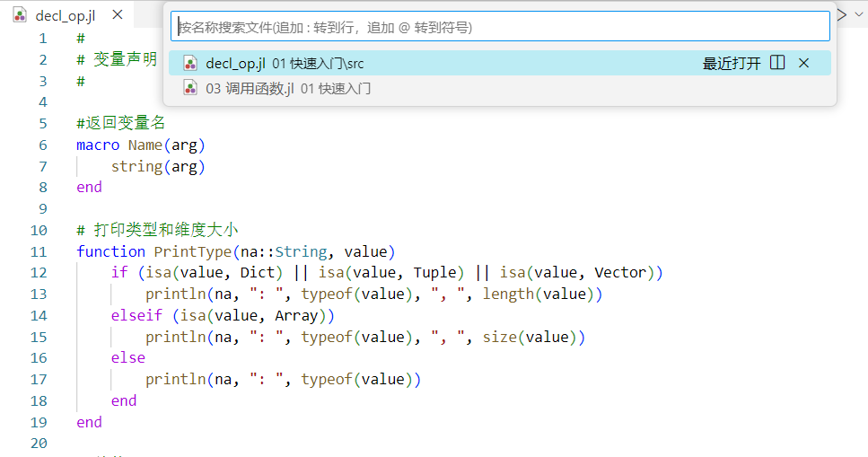Image resolution: width=868 pixels, height=457 pixels.
Task: Remove decl_op.jl from recently opened list
Action: point(803,63)
